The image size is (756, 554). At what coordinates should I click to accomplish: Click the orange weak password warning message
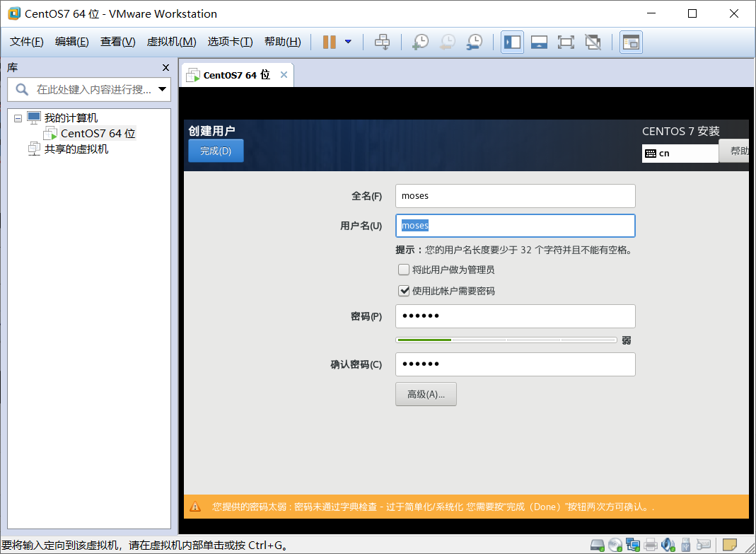tap(433, 507)
